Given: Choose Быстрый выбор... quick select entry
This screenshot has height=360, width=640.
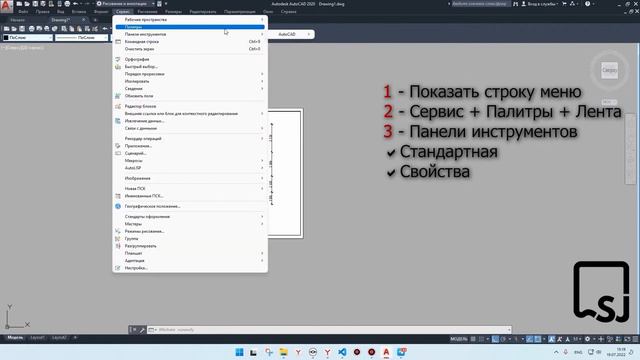Looking at the screenshot, I should pyautogui.click(x=190, y=67).
